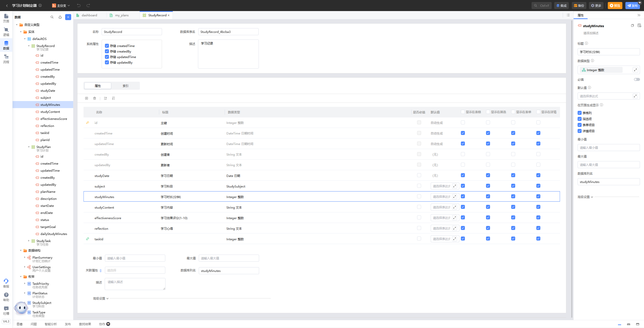Screen dimensions: 644x328
Task: Click the add property icon in table toolbar
Action: click(87, 98)
